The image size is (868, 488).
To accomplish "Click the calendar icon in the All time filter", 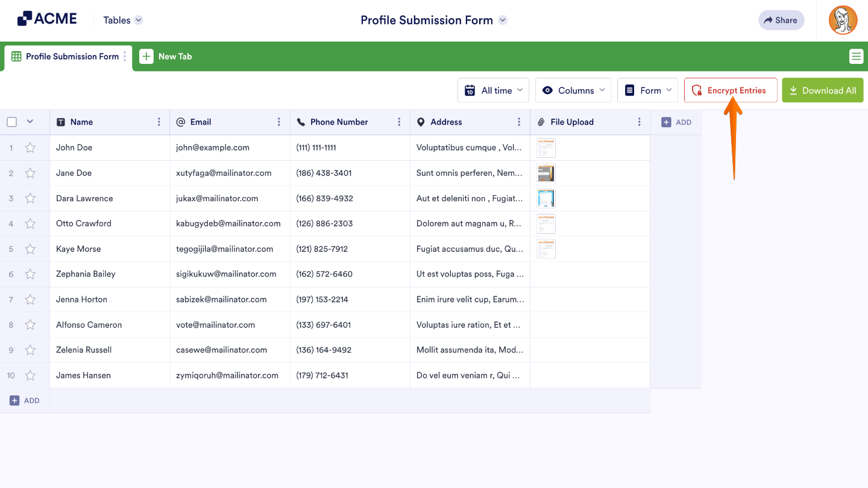I will [x=470, y=90].
